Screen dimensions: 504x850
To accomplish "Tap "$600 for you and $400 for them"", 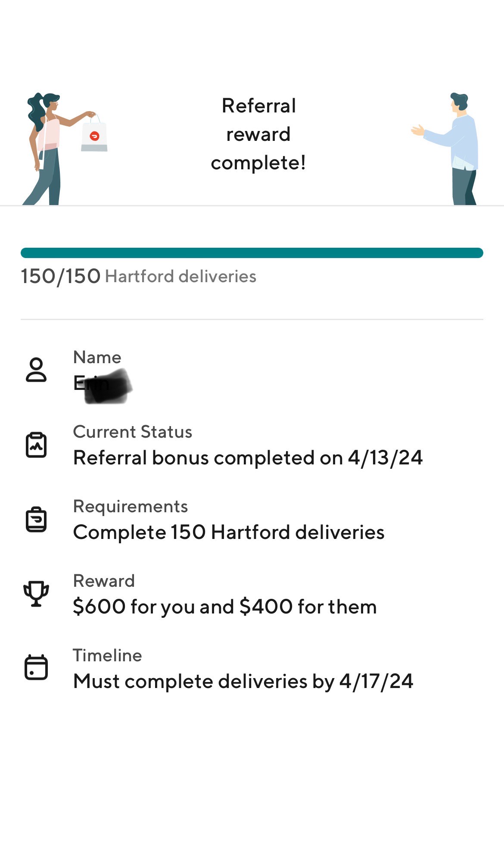I will [225, 607].
